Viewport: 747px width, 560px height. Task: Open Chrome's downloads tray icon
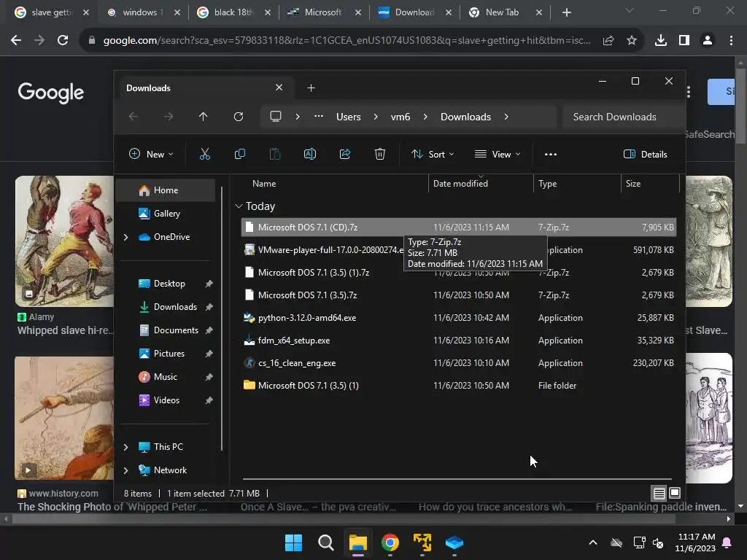(x=661, y=41)
